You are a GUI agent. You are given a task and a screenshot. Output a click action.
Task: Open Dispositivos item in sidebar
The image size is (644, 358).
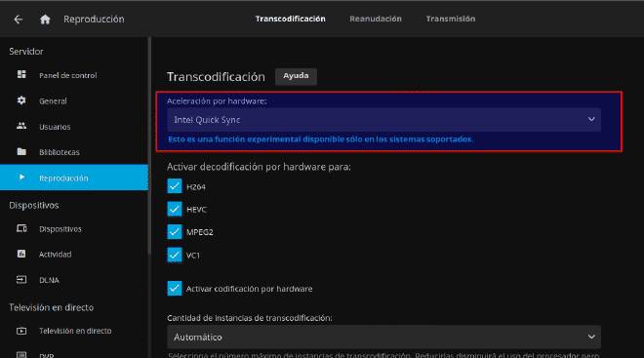(74, 229)
